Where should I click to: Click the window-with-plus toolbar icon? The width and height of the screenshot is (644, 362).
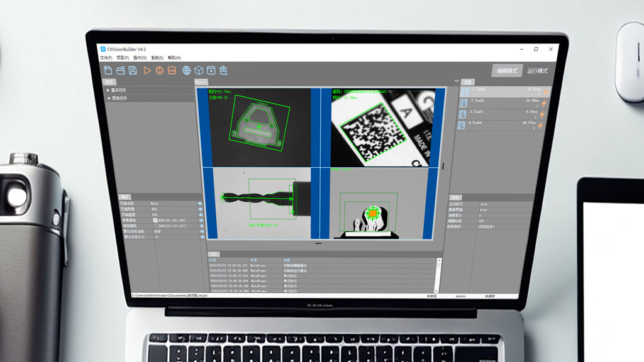pyautogui.click(x=211, y=70)
